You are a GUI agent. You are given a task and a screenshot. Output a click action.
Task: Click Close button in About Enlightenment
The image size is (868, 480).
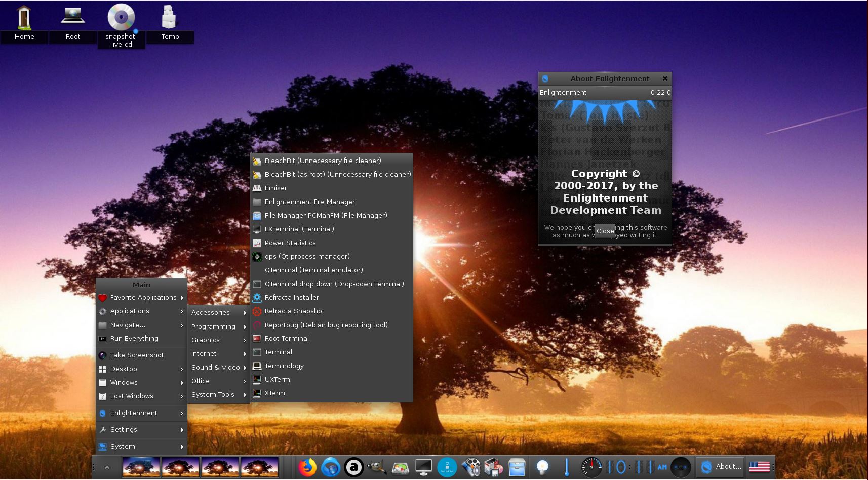(x=605, y=231)
